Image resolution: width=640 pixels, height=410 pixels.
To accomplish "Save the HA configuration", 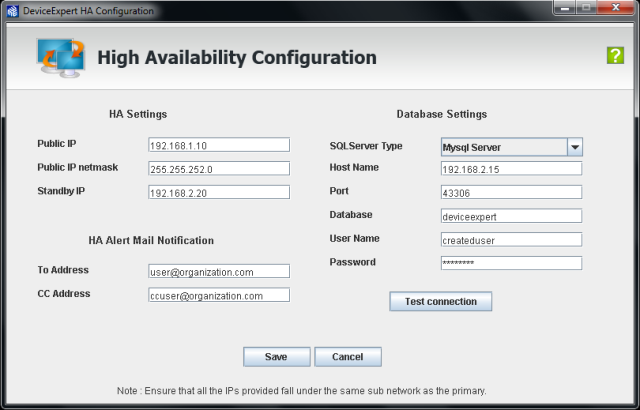I will click(276, 357).
